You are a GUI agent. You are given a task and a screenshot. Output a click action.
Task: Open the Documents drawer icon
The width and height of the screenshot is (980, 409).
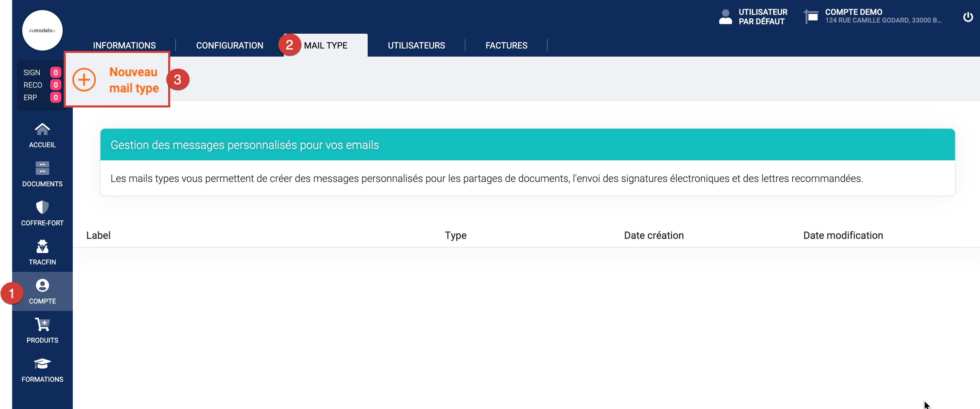point(42,168)
